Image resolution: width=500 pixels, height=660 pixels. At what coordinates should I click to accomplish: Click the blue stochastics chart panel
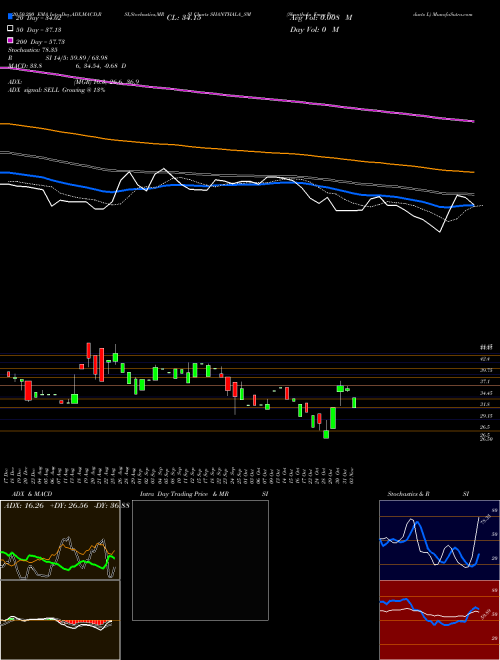coord(439,540)
